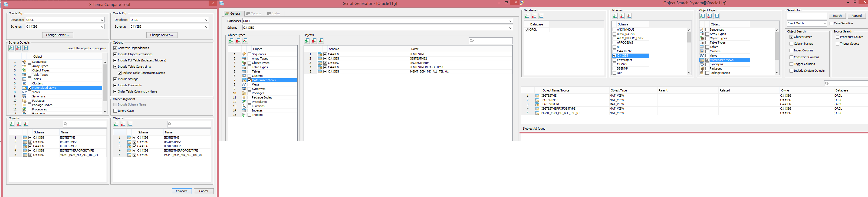Click the Triggers type icon in Script Generator
The image size is (868, 197).
point(244,115)
